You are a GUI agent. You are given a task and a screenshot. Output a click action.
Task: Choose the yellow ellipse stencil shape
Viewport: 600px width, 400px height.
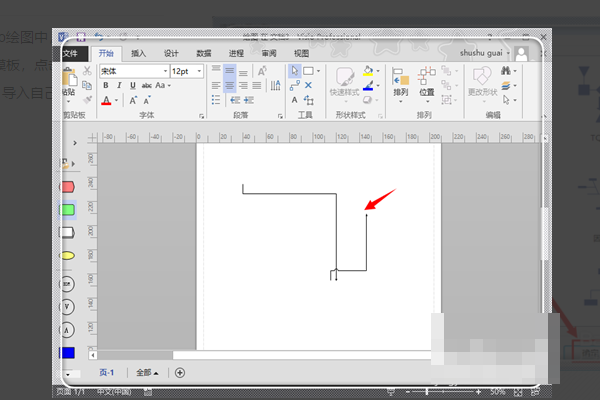point(68,256)
